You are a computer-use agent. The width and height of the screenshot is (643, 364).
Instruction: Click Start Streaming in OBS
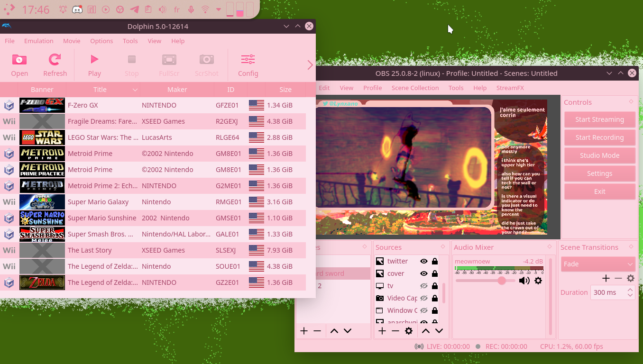599,119
